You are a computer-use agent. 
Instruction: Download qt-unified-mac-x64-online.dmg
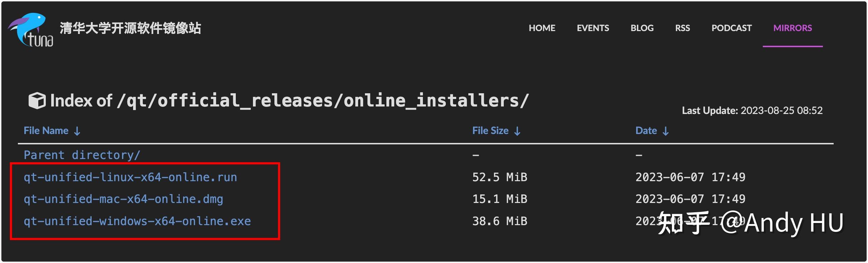[123, 199]
